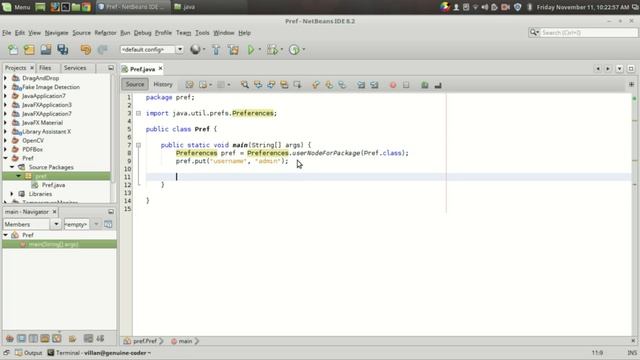Expand the Libraries node
Screen dimensions: 640x360
[x=12, y=194]
